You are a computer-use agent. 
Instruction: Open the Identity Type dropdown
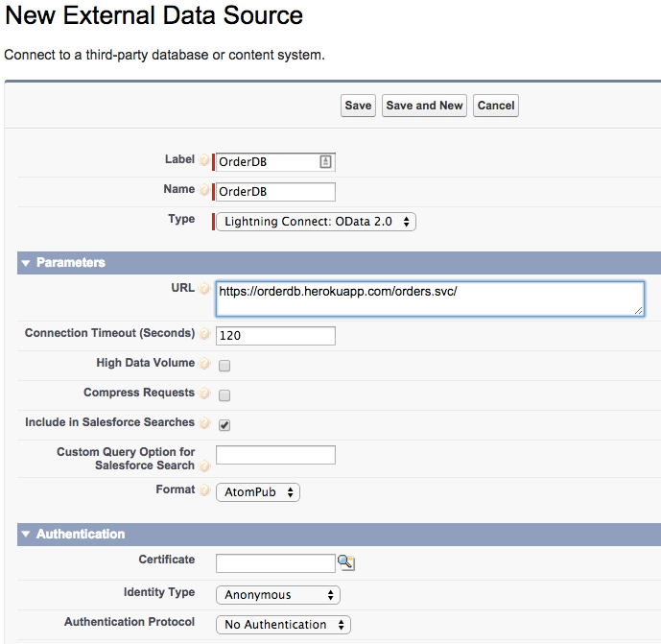click(x=277, y=595)
